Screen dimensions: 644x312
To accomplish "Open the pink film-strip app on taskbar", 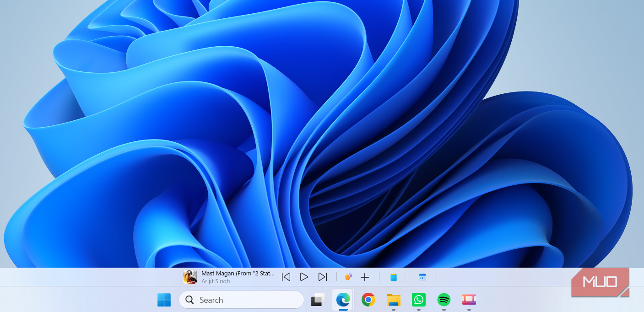I will click(469, 300).
